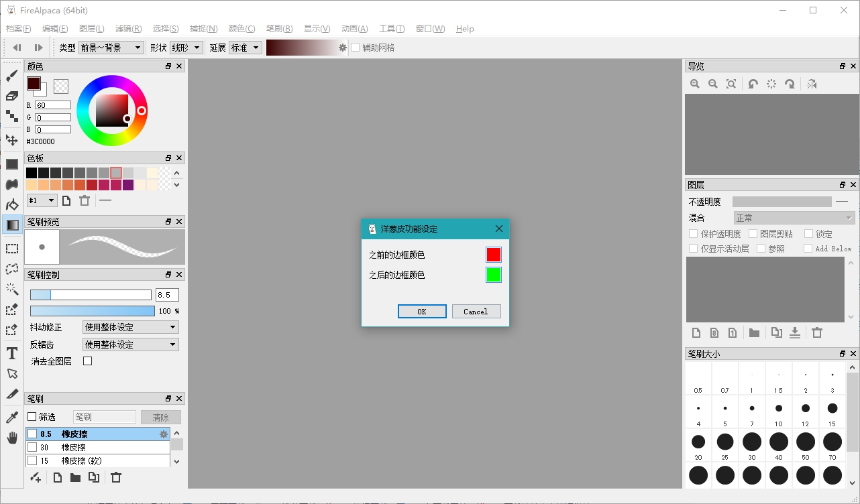Open the 滤镜(R) menu
Image resolution: width=860 pixels, height=504 pixels.
click(128, 29)
